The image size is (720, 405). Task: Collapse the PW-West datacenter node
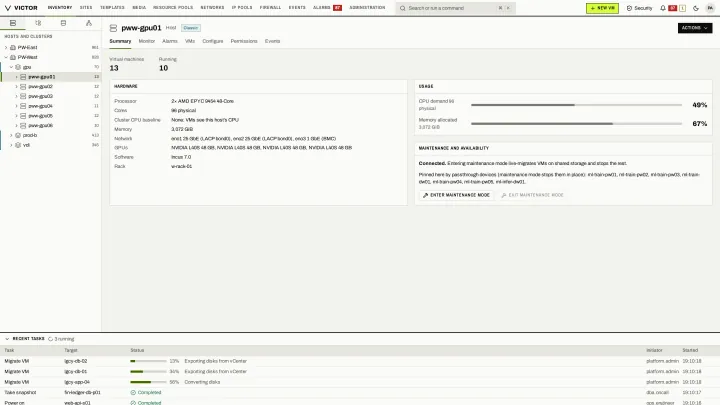click(6, 57)
